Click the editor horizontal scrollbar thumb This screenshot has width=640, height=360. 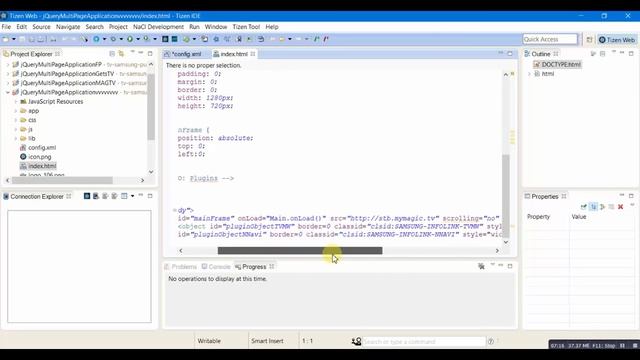tap(300, 251)
